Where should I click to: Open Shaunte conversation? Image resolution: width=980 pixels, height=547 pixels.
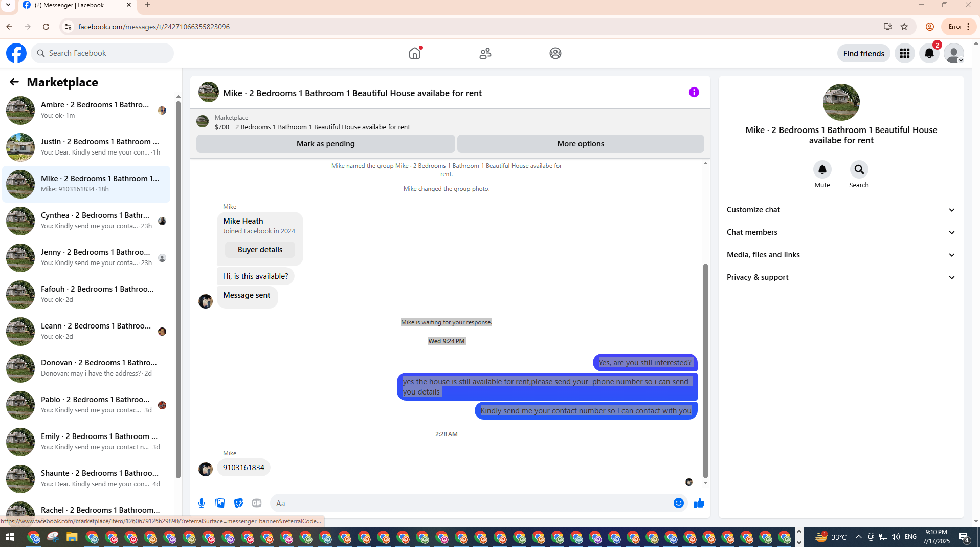(x=86, y=479)
